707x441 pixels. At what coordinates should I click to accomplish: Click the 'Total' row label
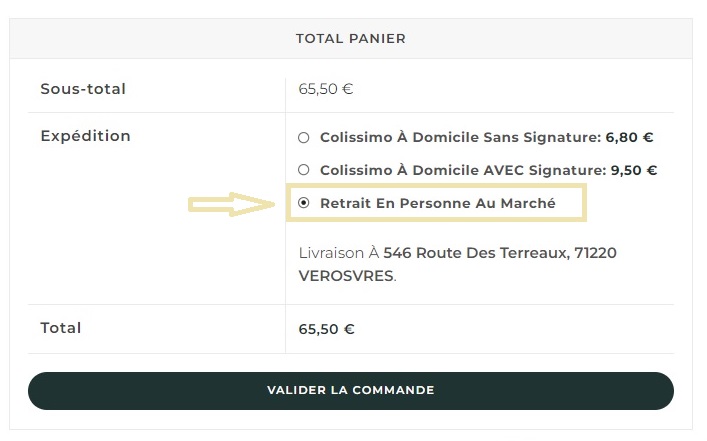(x=61, y=328)
